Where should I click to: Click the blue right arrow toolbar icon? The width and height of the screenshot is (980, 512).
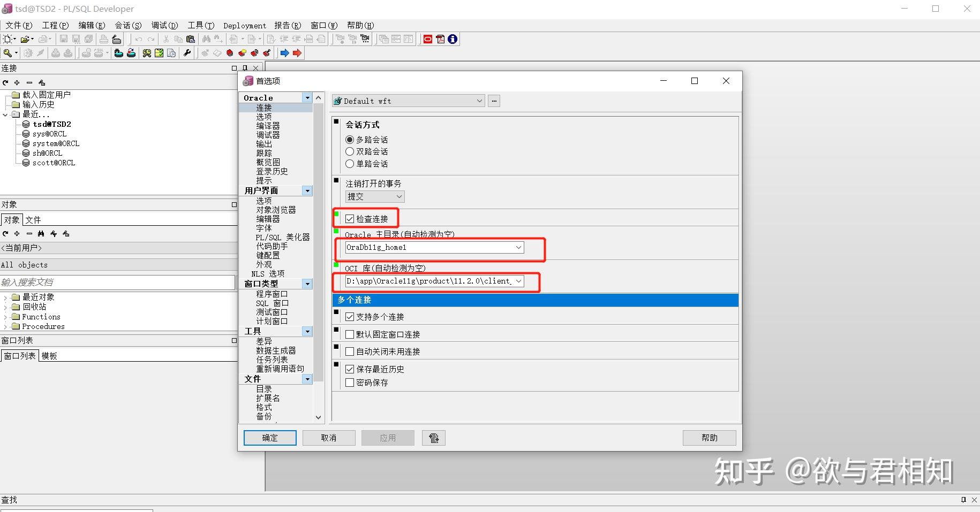tap(285, 53)
